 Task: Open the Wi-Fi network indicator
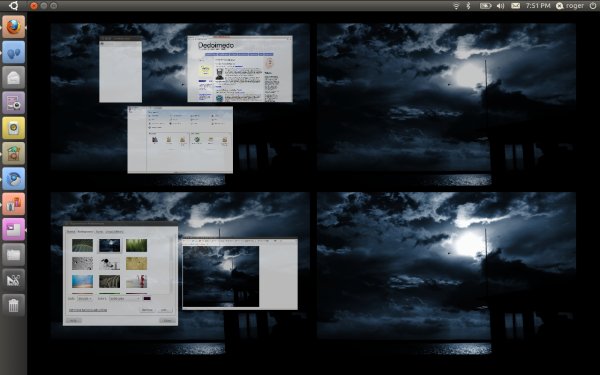456,6
